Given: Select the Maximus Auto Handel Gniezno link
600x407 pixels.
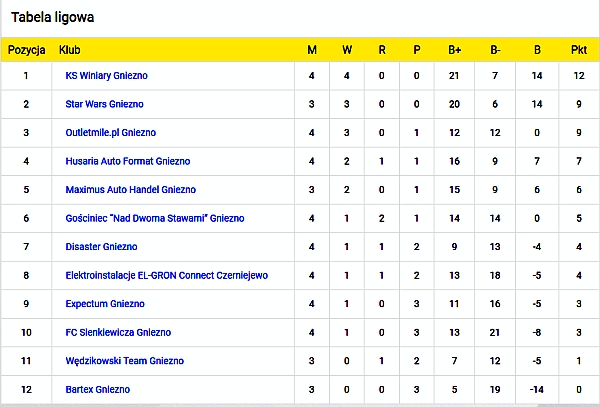Looking at the screenshot, I should click(130, 190).
